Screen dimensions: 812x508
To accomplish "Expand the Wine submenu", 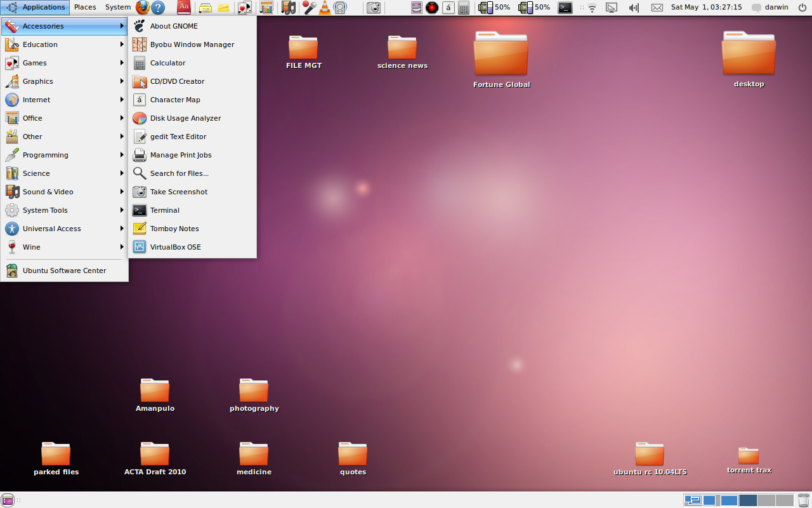I will (32, 246).
